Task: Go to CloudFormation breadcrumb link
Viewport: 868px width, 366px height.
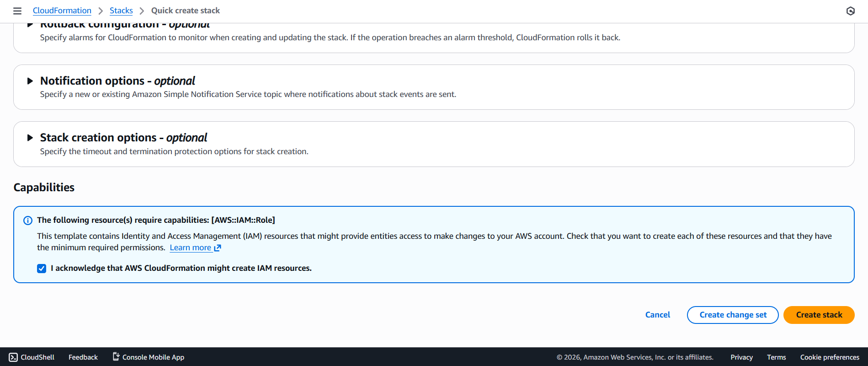Action: [62, 11]
